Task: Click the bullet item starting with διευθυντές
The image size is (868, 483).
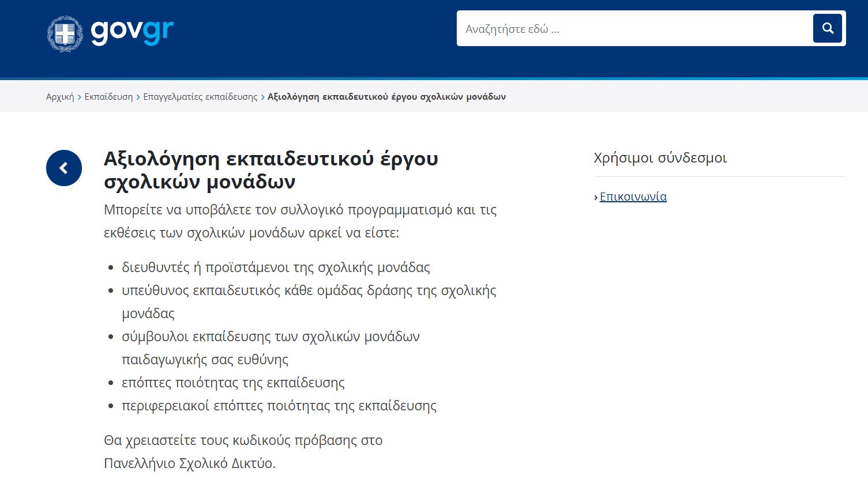Action: pos(276,267)
